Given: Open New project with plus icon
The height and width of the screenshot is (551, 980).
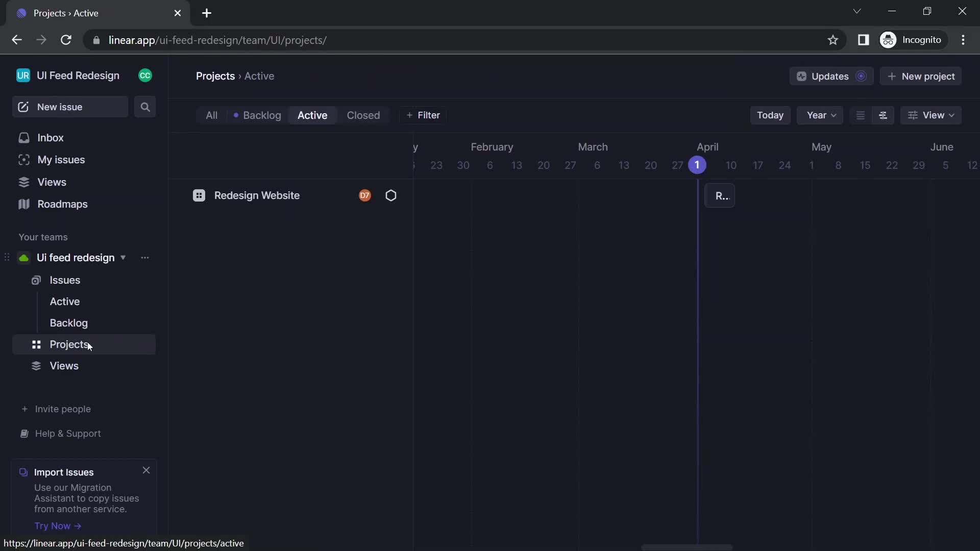Looking at the screenshot, I should (x=922, y=77).
